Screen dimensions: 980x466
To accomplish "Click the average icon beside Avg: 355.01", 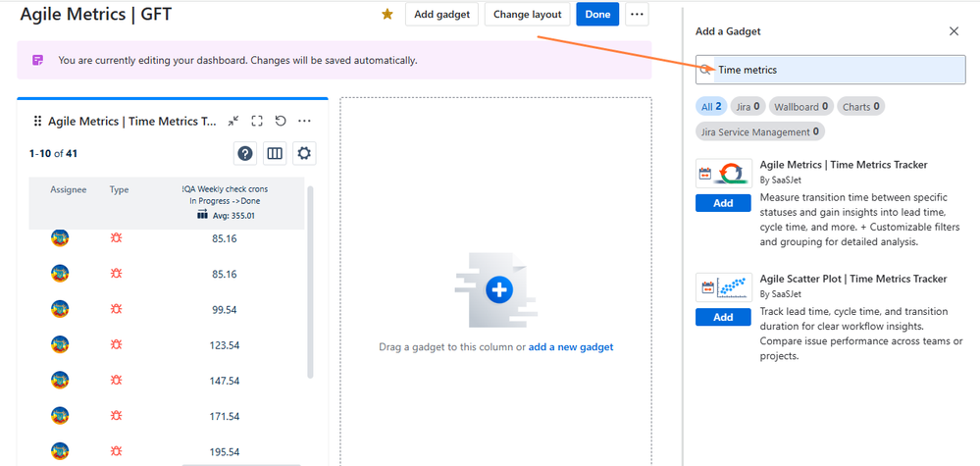I will click(202, 216).
